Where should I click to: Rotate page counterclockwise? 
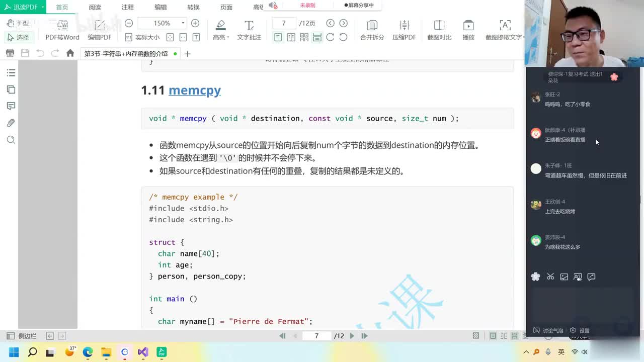coord(343,37)
